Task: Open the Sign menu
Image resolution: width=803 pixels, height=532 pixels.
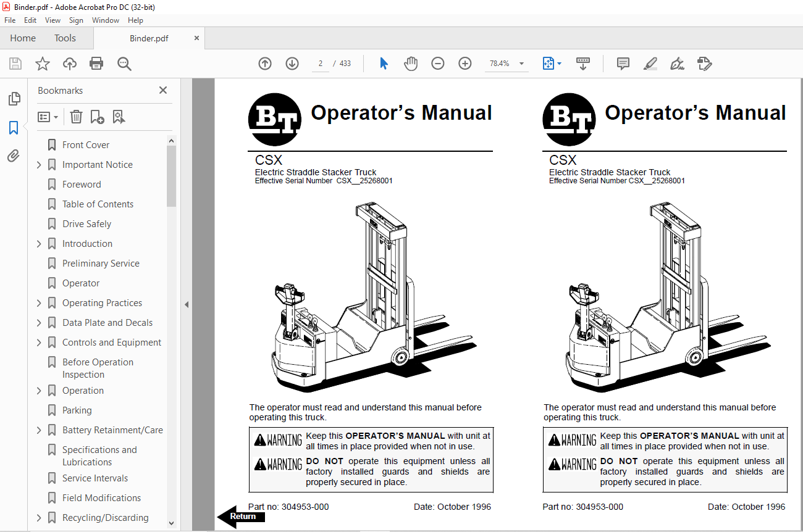Action: pyautogui.click(x=76, y=20)
